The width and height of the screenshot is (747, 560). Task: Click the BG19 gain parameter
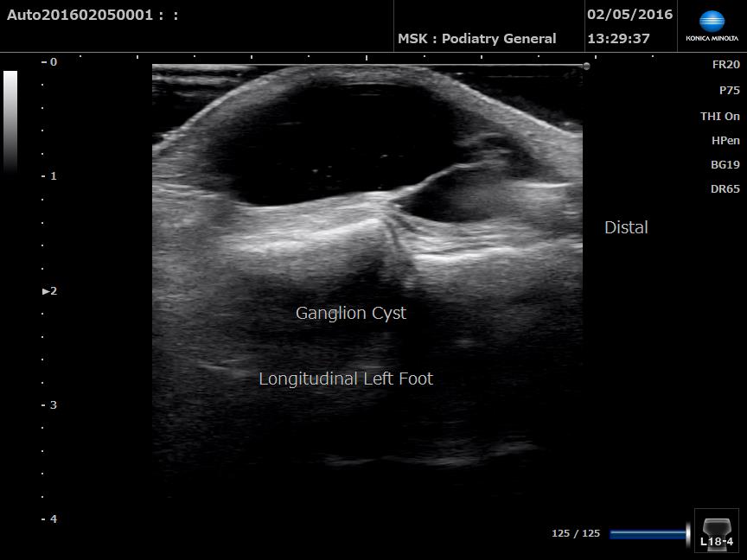point(725,164)
